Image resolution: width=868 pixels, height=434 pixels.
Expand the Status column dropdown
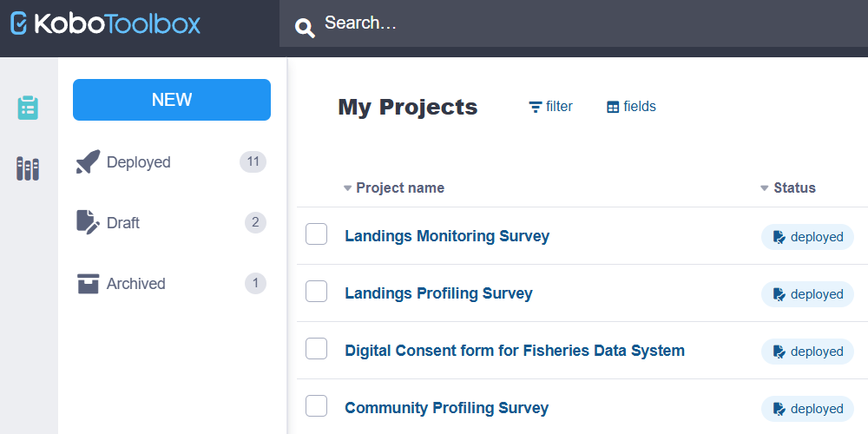(x=765, y=188)
